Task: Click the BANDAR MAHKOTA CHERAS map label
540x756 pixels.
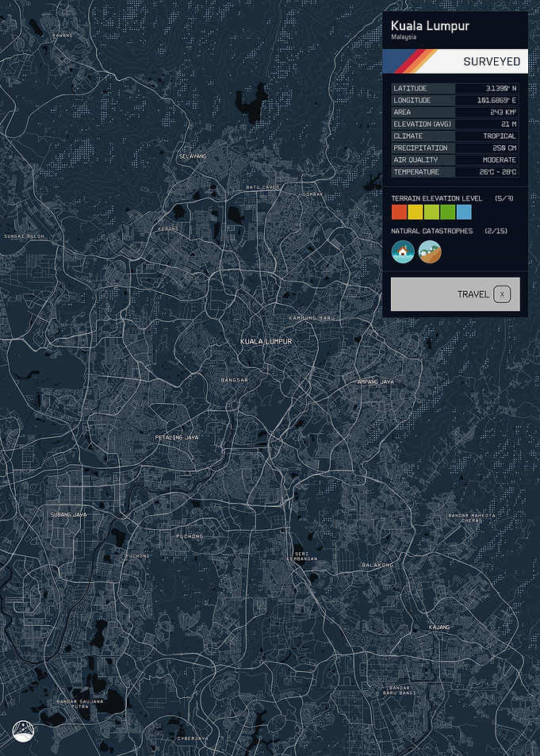Action: coord(472,518)
